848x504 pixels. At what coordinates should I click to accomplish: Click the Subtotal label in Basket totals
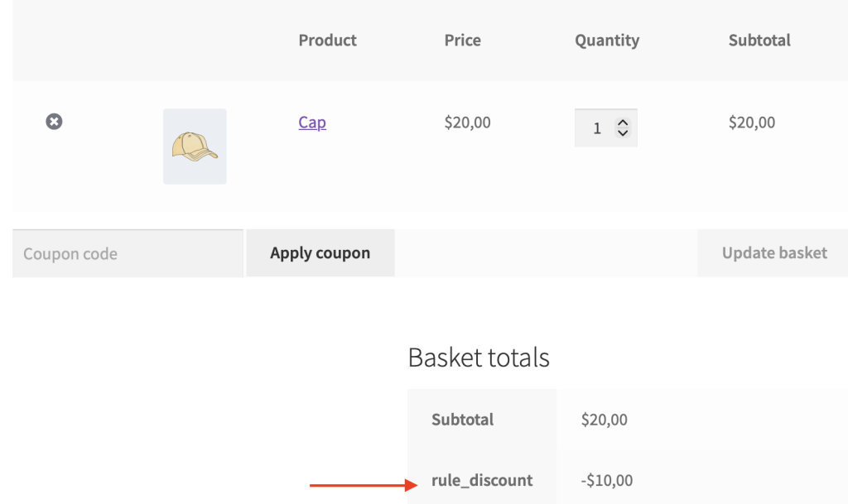[462, 420]
